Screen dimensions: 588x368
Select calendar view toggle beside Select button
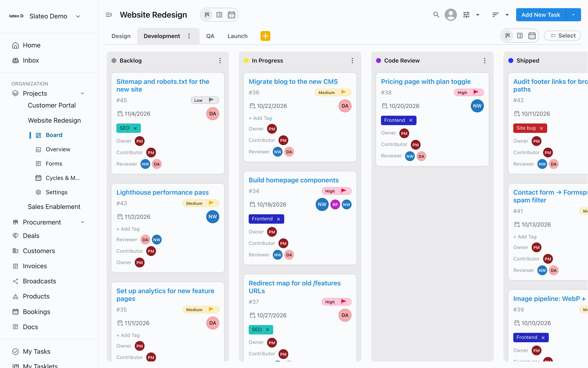(x=532, y=36)
